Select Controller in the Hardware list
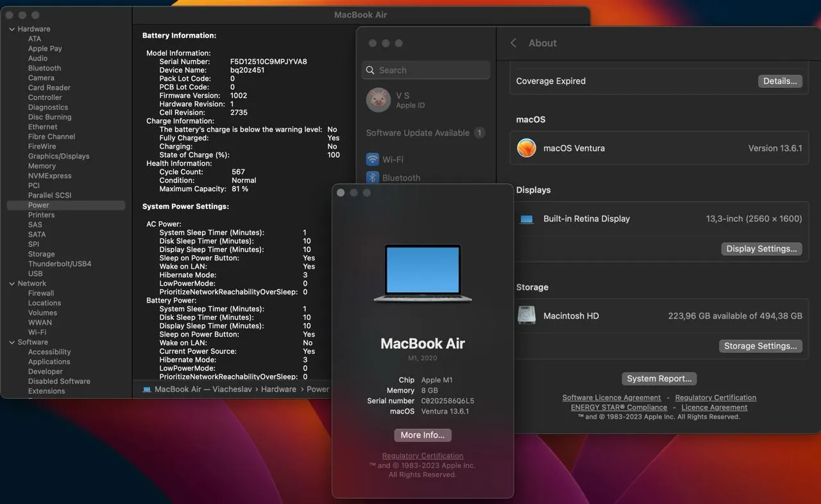The width and height of the screenshot is (821, 504). tap(45, 97)
